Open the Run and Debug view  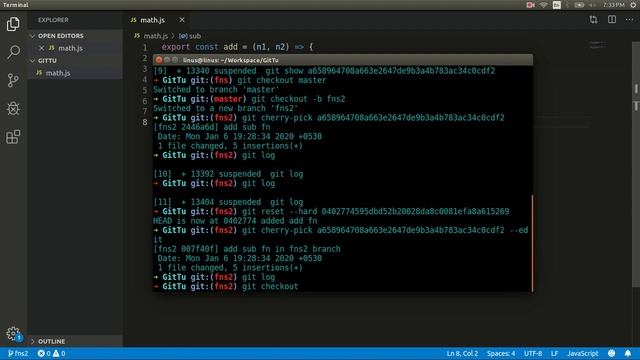[13, 109]
